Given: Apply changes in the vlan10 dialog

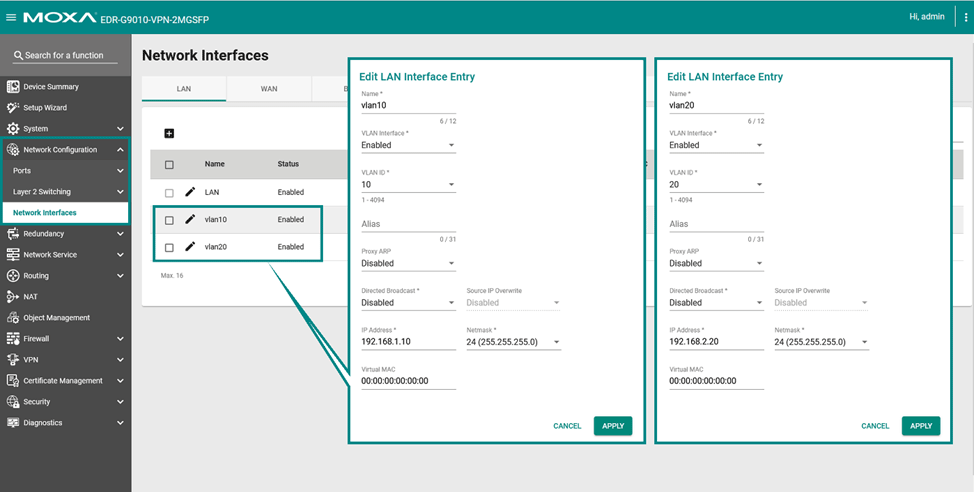Looking at the screenshot, I should tap(613, 426).
